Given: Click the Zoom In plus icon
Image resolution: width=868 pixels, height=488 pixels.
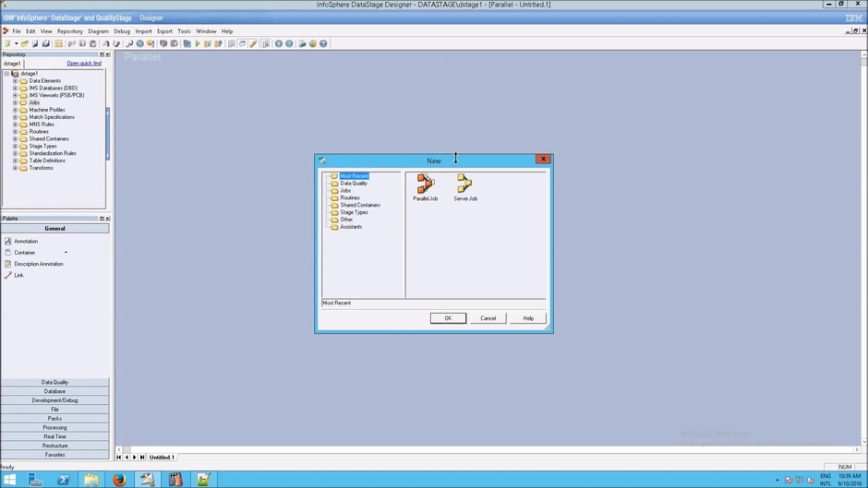Looking at the screenshot, I should coord(279,43).
